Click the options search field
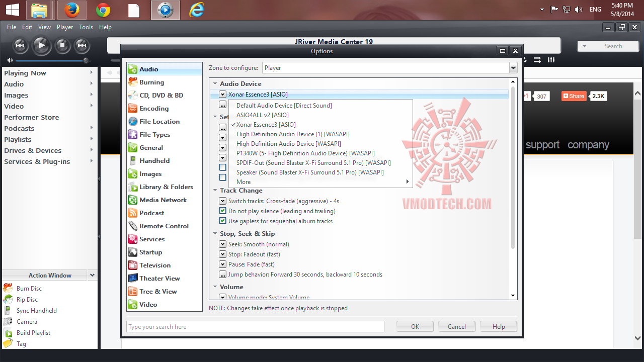The image size is (644, 362). coord(255,326)
